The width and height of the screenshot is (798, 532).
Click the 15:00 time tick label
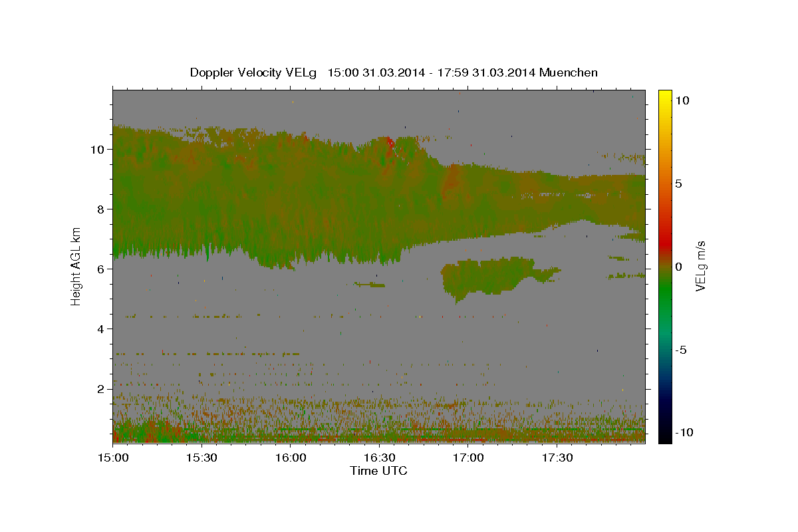click(113, 458)
